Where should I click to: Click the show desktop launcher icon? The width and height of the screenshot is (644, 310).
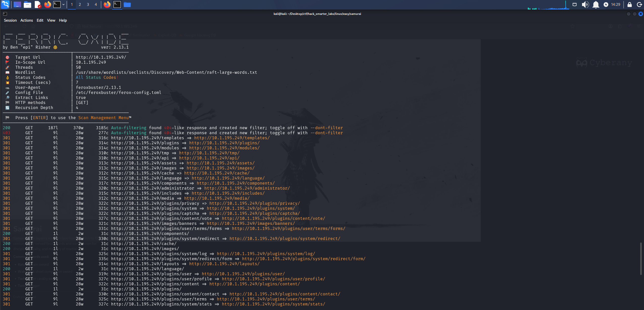(17, 5)
